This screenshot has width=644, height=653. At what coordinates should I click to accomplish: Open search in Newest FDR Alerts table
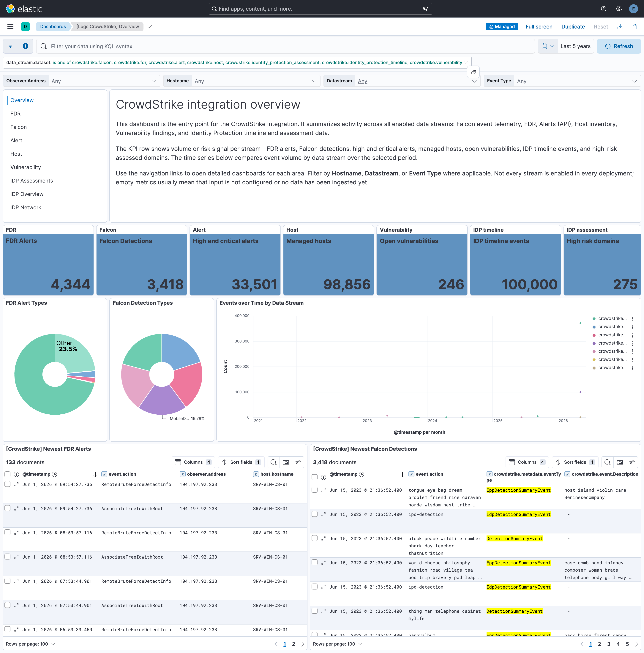(x=274, y=462)
